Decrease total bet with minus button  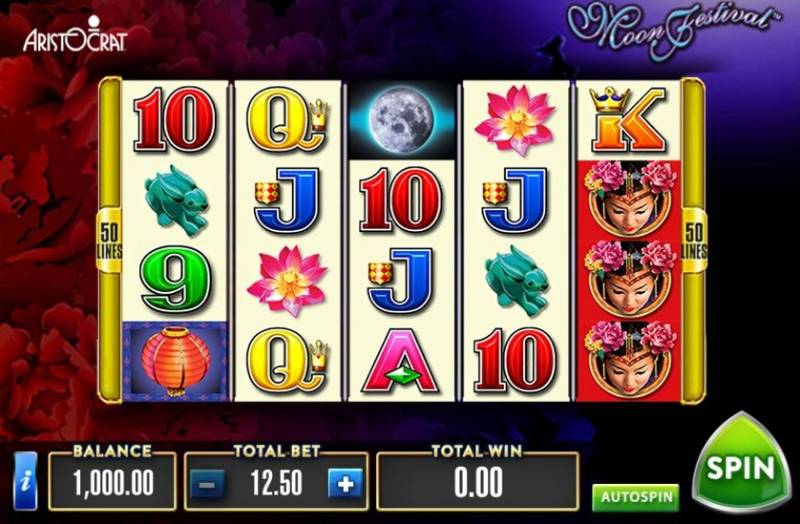coord(207,483)
